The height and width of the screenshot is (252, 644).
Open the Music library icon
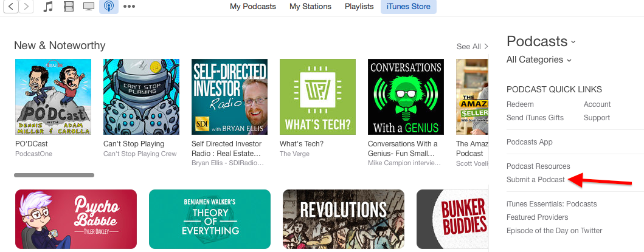tap(48, 7)
